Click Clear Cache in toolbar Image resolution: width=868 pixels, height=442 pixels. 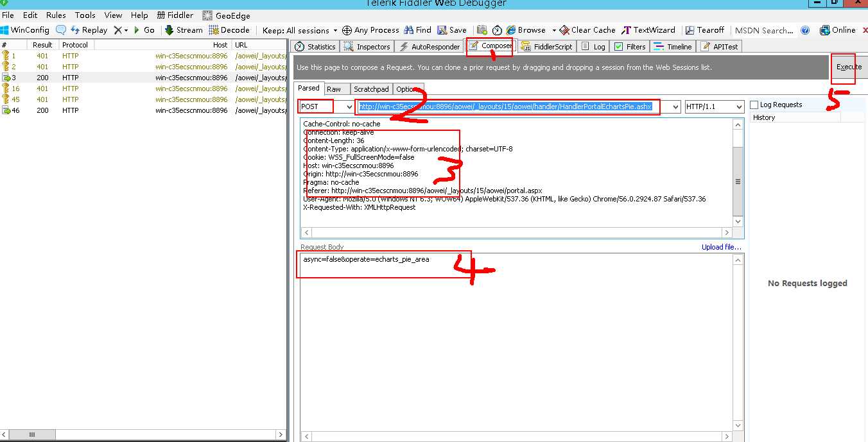coord(587,30)
